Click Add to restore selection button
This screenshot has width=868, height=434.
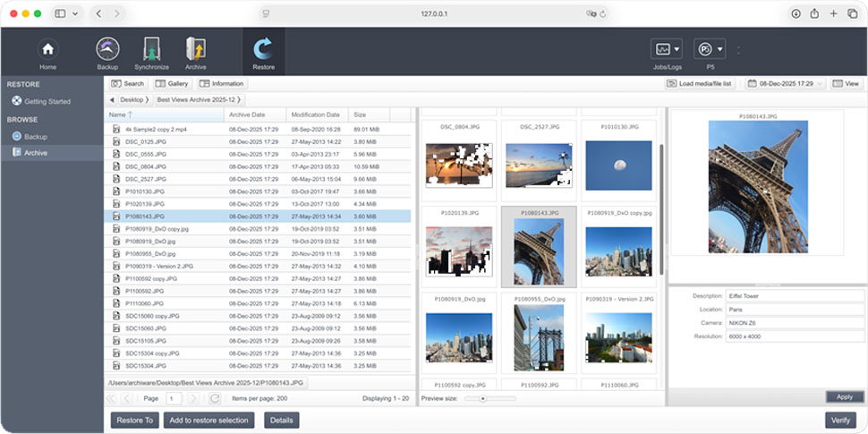[x=208, y=421]
